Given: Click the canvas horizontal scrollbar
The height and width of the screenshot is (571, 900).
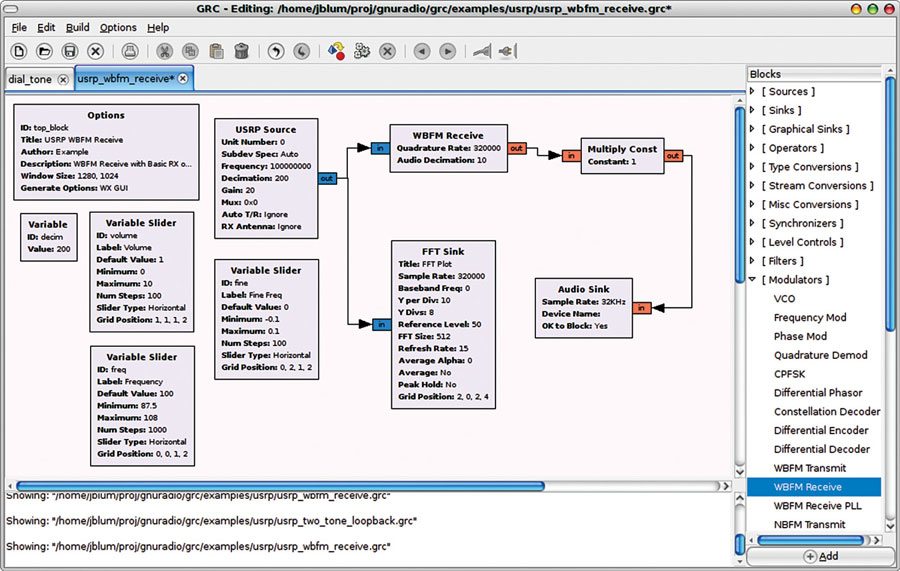Looking at the screenshot, I should [280, 486].
